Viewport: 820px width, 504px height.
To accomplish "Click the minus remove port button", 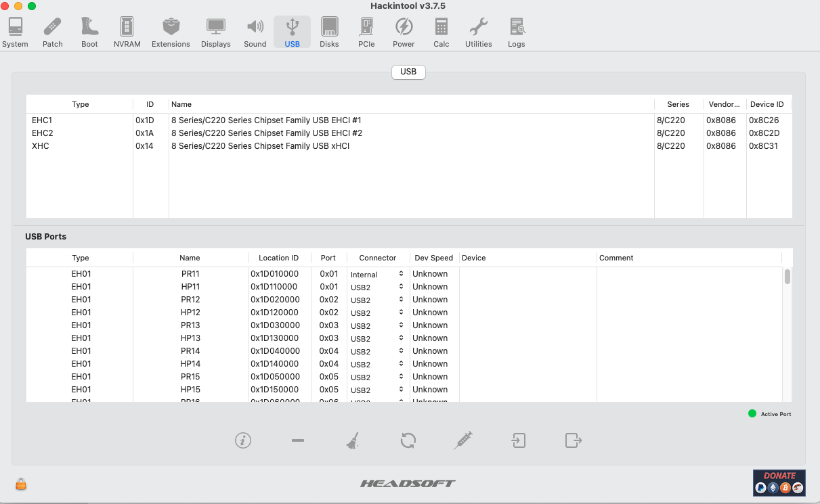I will (x=298, y=440).
